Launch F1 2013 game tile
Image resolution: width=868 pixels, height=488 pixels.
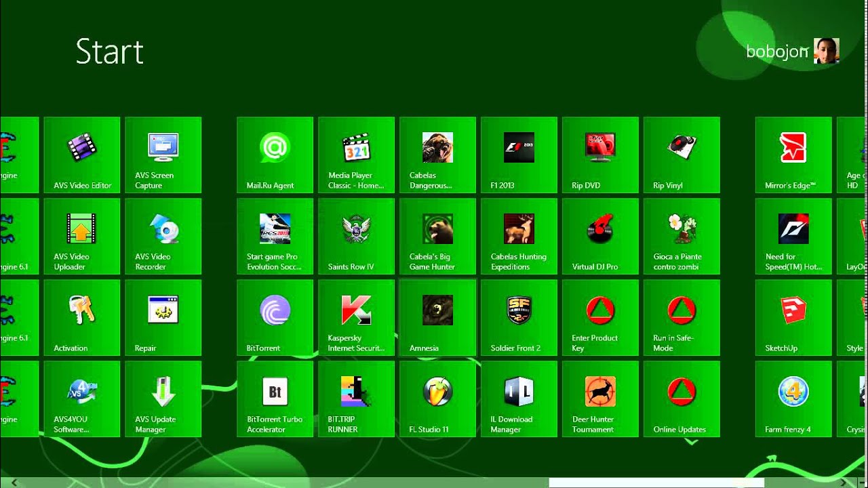pyautogui.click(x=519, y=155)
